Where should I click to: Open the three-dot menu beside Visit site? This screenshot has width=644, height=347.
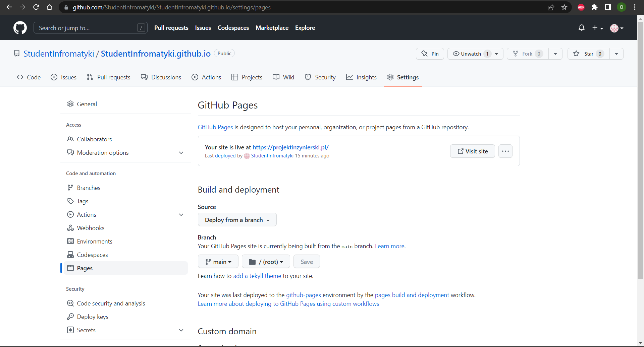click(505, 151)
